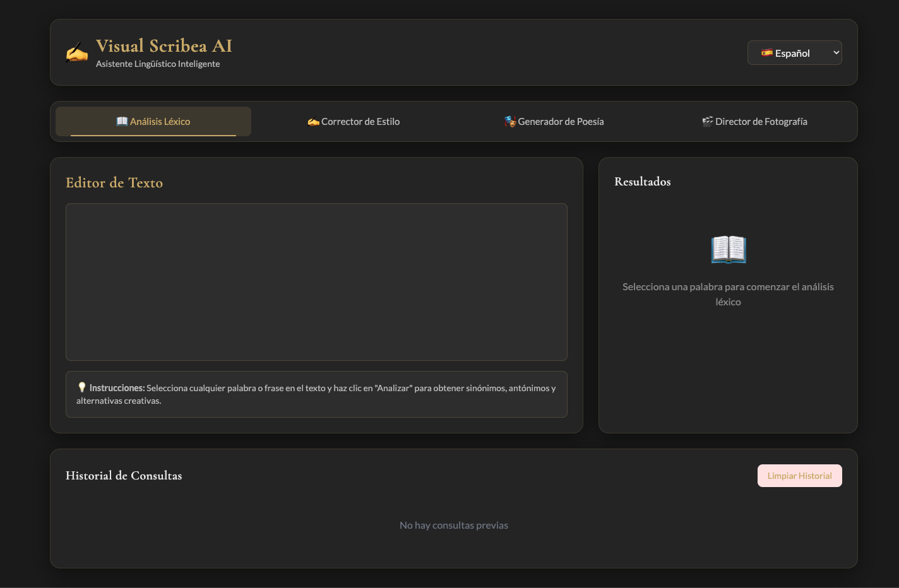Click the writing hand logo in header
The image size is (899, 588).
click(x=77, y=53)
